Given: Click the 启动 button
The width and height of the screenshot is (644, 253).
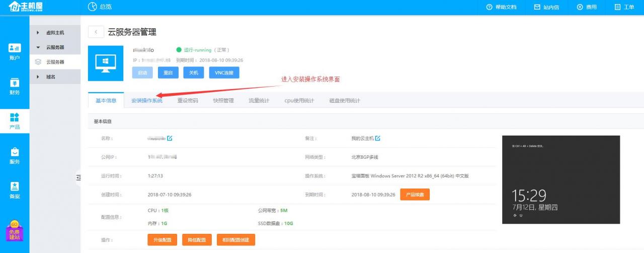Looking at the screenshot, I should click(142, 73).
